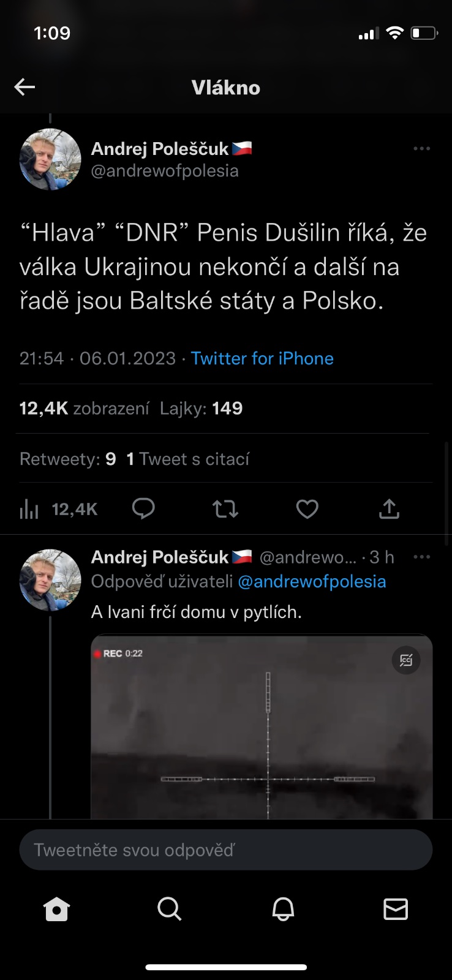The height and width of the screenshot is (980, 452).
Task: Open reply tweet's three-dot menu
Action: point(421,557)
